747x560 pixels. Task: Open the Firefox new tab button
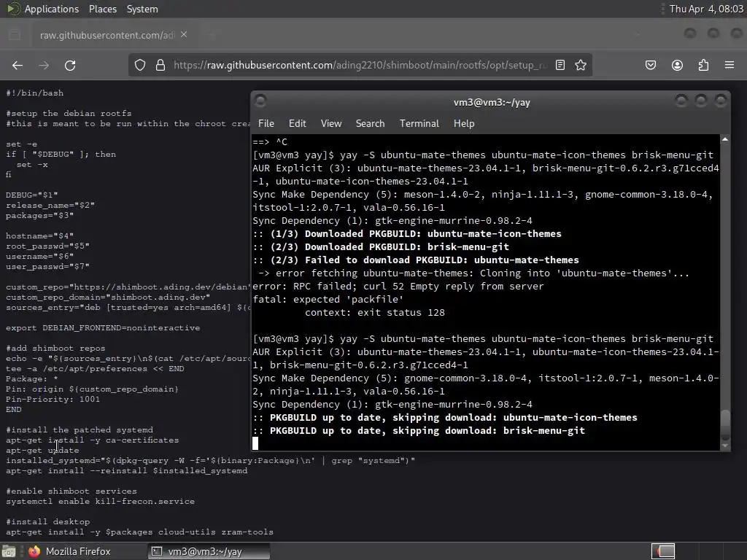click(x=212, y=35)
